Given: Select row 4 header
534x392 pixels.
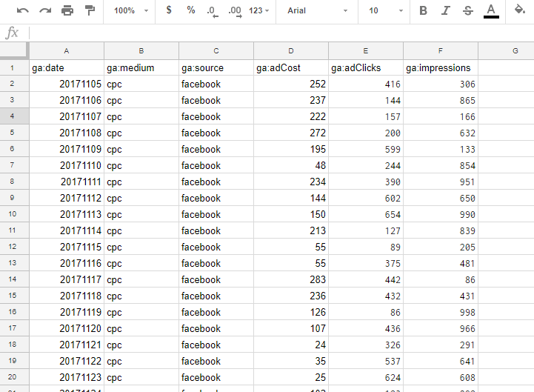Looking at the screenshot, I should (14, 116).
